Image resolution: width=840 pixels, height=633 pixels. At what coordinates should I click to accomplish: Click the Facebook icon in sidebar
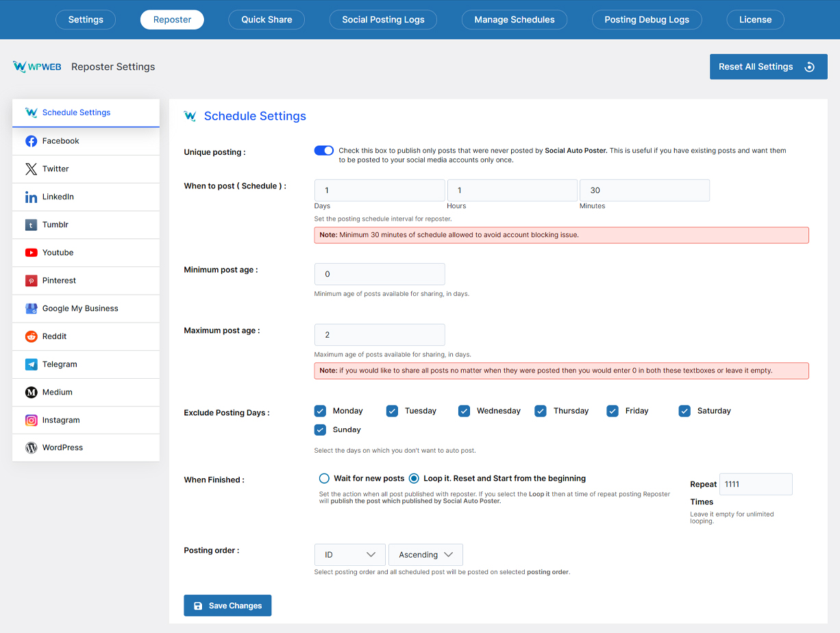(x=31, y=141)
